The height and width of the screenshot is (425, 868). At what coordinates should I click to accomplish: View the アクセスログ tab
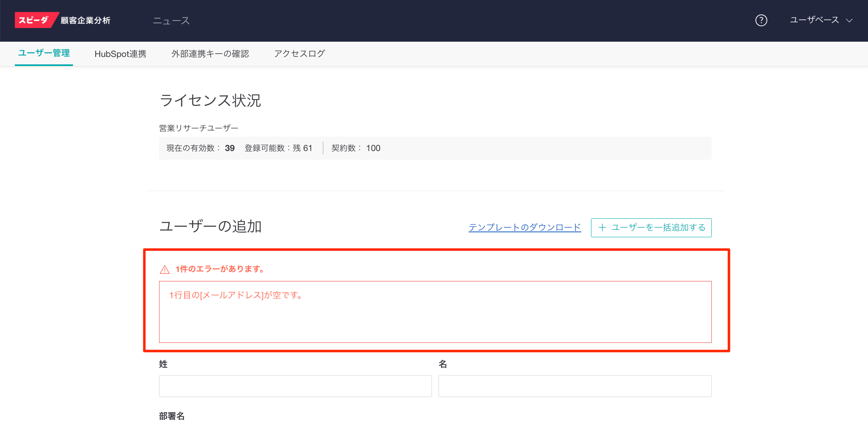[x=300, y=54]
